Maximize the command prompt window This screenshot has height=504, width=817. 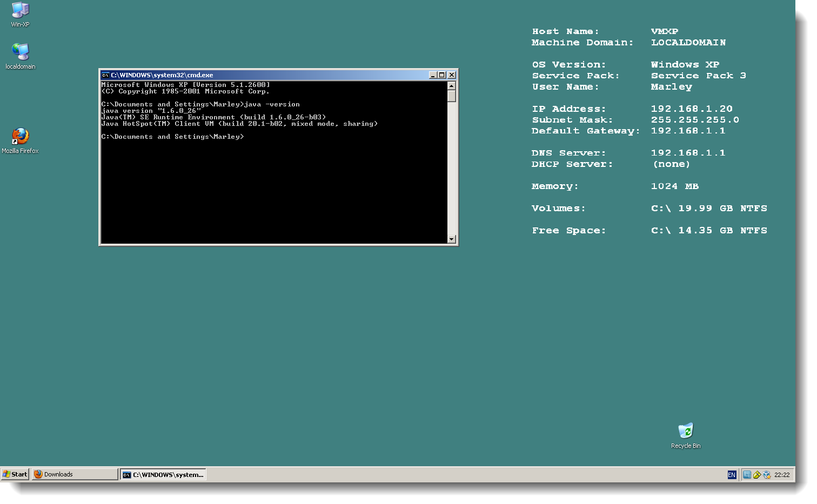pyautogui.click(x=443, y=75)
